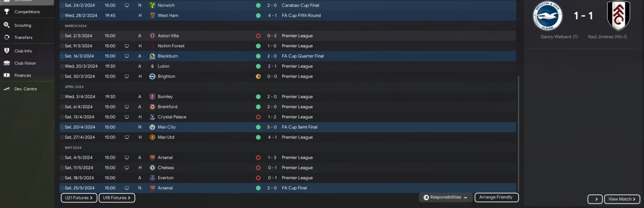The height and width of the screenshot is (208, 644).
Task: Click the Dev. Centre icon
Action: 7,89
